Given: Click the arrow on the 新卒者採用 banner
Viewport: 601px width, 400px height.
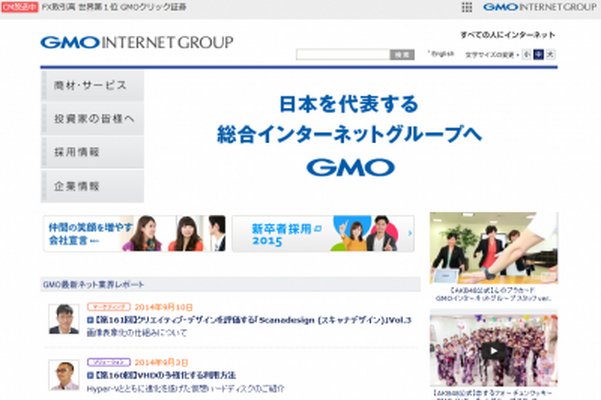Looking at the screenshot, I should pos(410,233).
